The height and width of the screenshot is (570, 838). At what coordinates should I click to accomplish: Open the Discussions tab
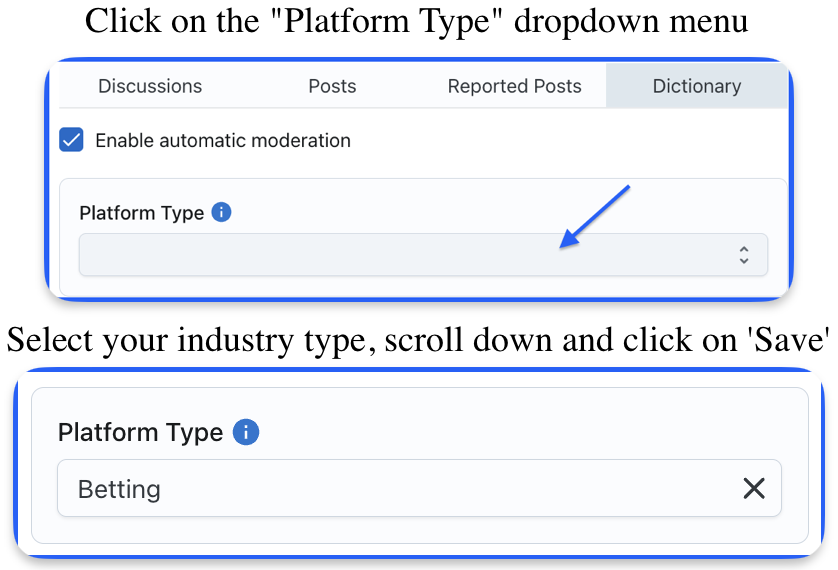coord(150,86)
